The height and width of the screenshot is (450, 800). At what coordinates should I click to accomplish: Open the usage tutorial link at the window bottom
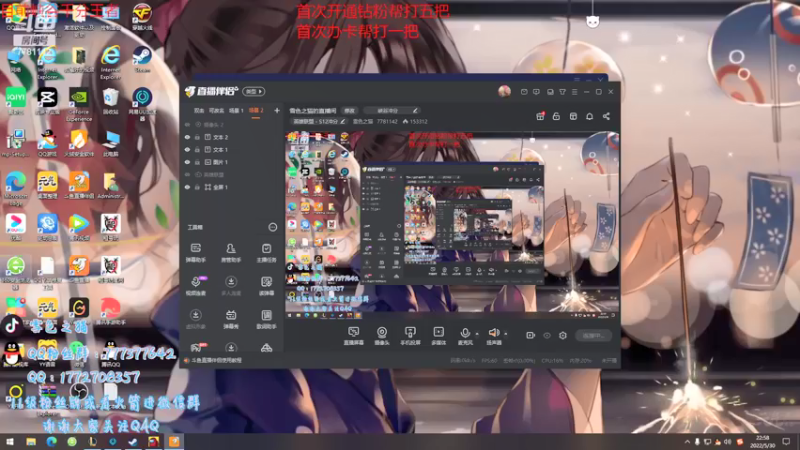[216, 360]
